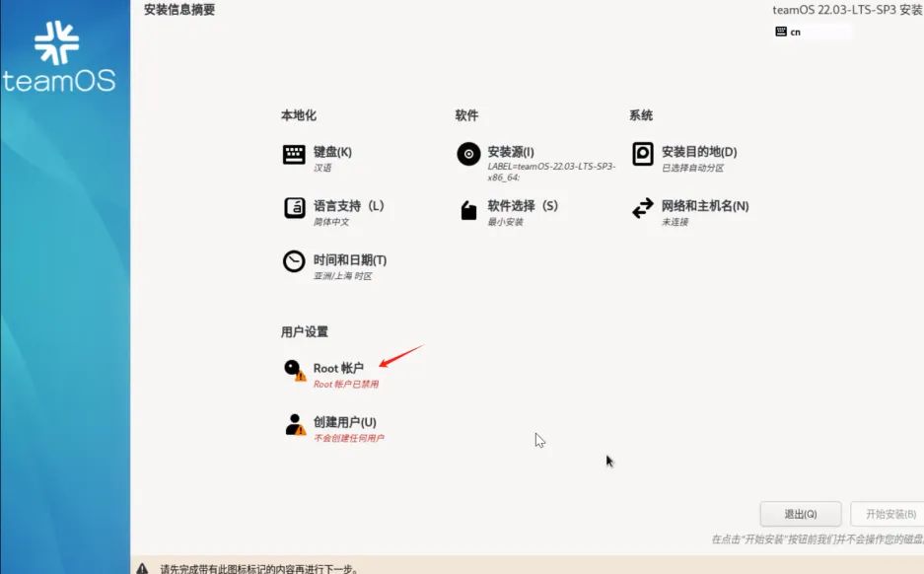Click the cn keyboard layout icon
Image resolution: width=924 pixels, height=574 pixels.
click(x=781, y=32)
